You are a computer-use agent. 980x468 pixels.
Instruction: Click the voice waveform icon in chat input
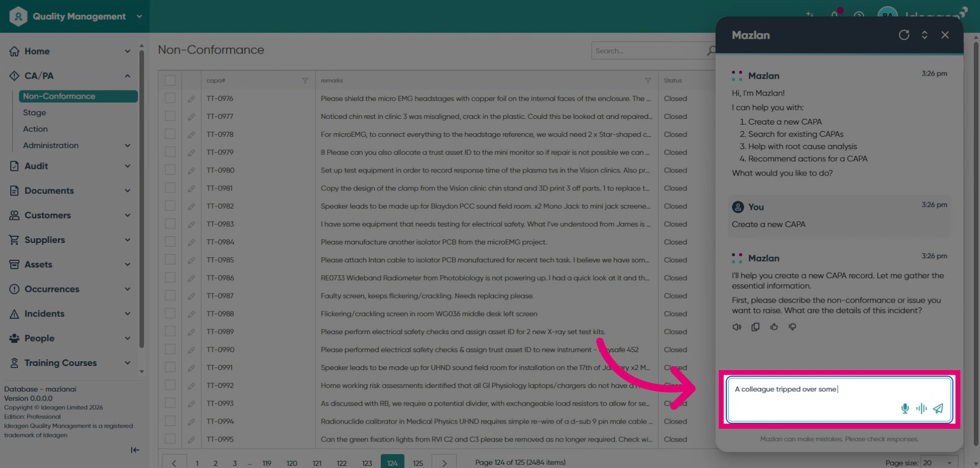921,408
